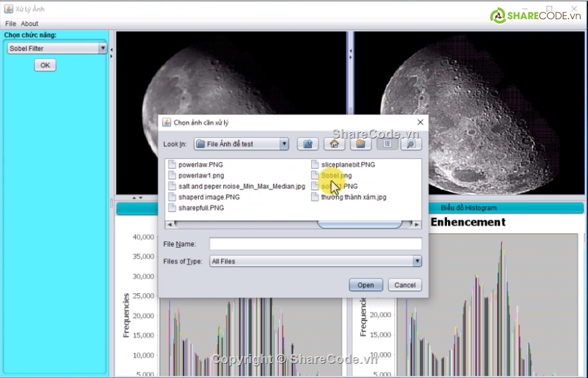Click Java icon in Xử Lý Ảnh titlebar

[x=9, y=9]
